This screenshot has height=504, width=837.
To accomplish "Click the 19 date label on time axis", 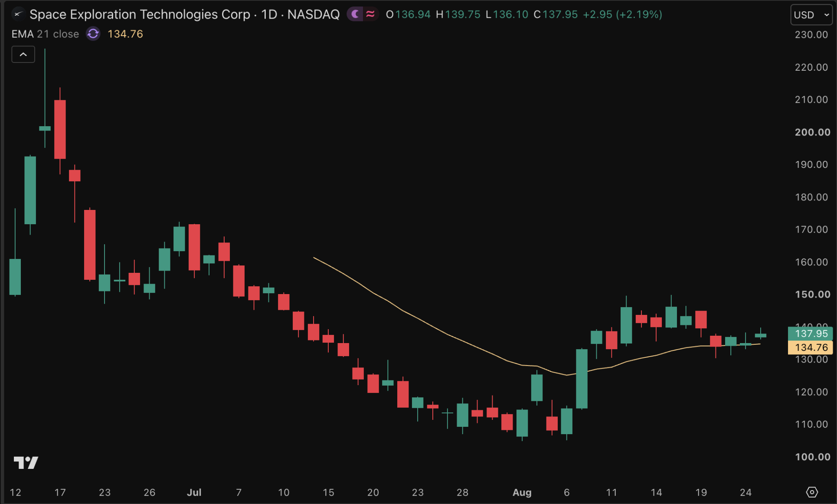I will 701,492.
